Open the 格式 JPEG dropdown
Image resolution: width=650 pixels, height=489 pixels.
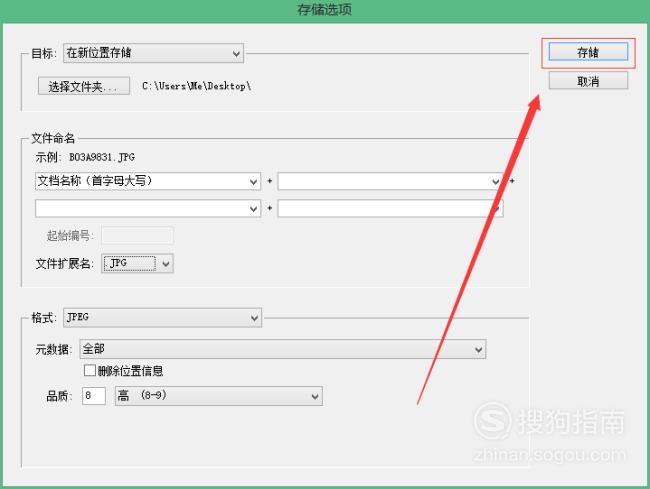pyautogui.click(x=162, y=317)
